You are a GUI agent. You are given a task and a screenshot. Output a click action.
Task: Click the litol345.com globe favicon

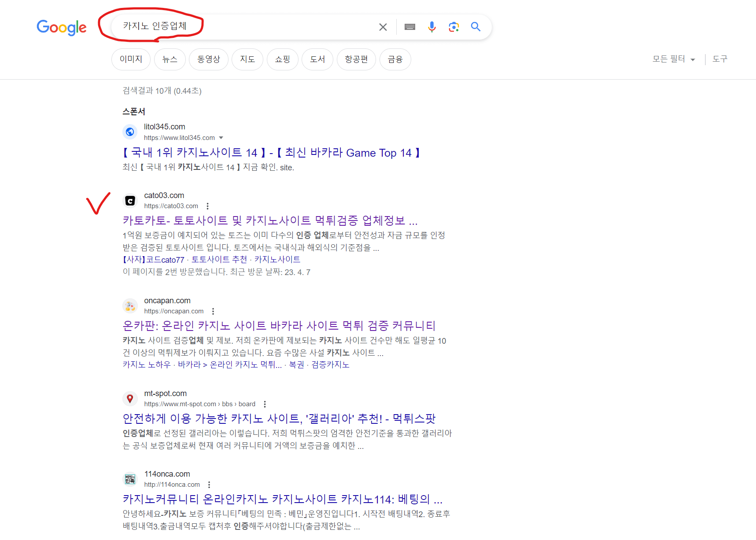point(130,132)
